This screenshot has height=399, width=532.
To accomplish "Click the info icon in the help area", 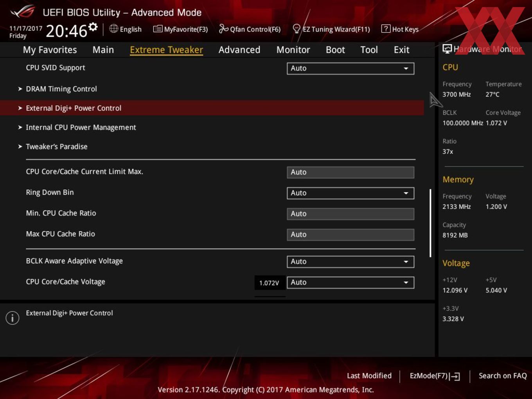I will coord(13,318).
